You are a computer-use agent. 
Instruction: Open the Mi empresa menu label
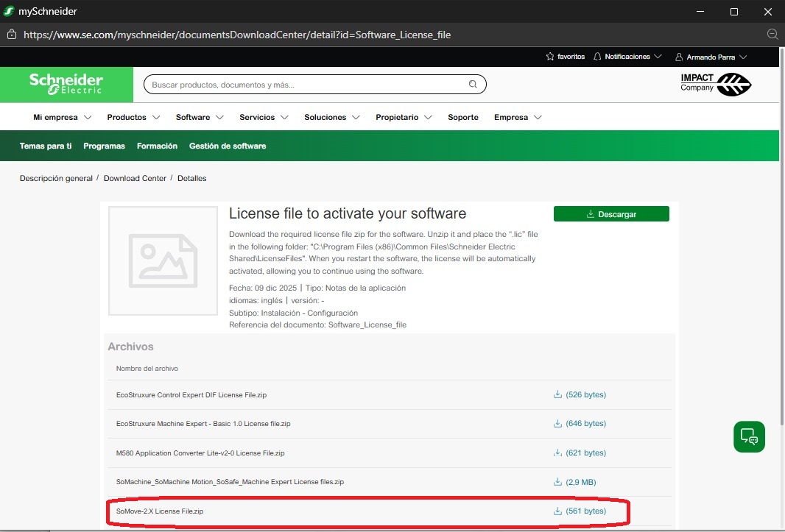tap(55, 117)
